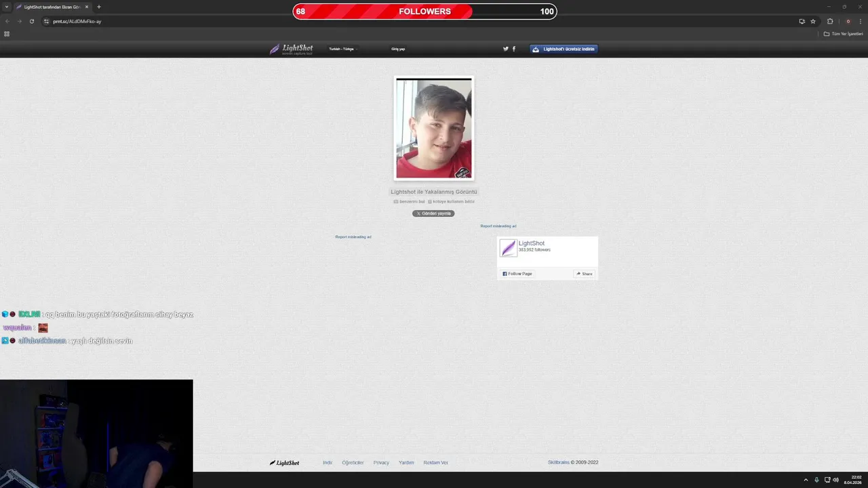Open tab search chevron at top-left
The image size is (868, 488).
pos(6,7)
